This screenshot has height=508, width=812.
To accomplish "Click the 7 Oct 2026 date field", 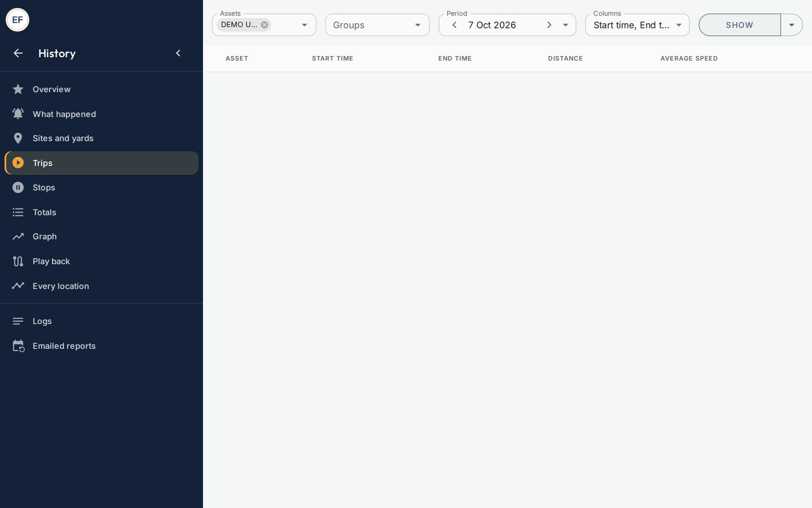I will pyautogui.click(x=492, y=25).
